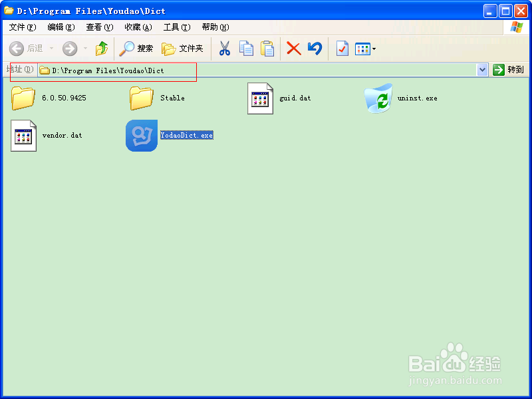Click the address bar path field
This screenshot has width=532, height=399.
click(x=257, y=70)
